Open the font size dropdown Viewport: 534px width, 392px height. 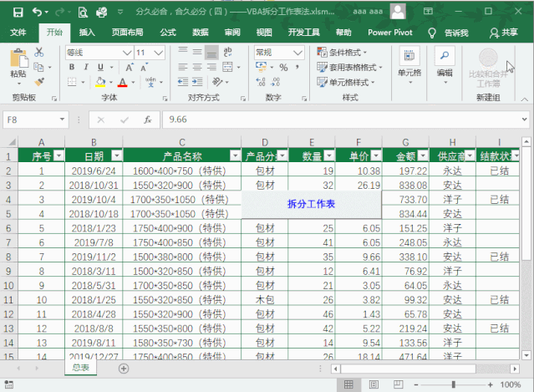(158, 53)
